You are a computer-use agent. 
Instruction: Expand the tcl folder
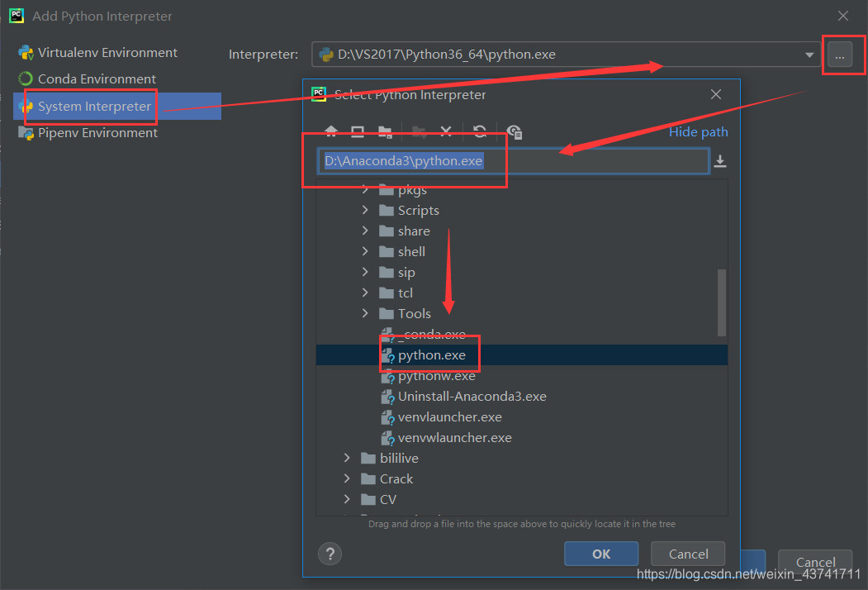click(365, 293)
